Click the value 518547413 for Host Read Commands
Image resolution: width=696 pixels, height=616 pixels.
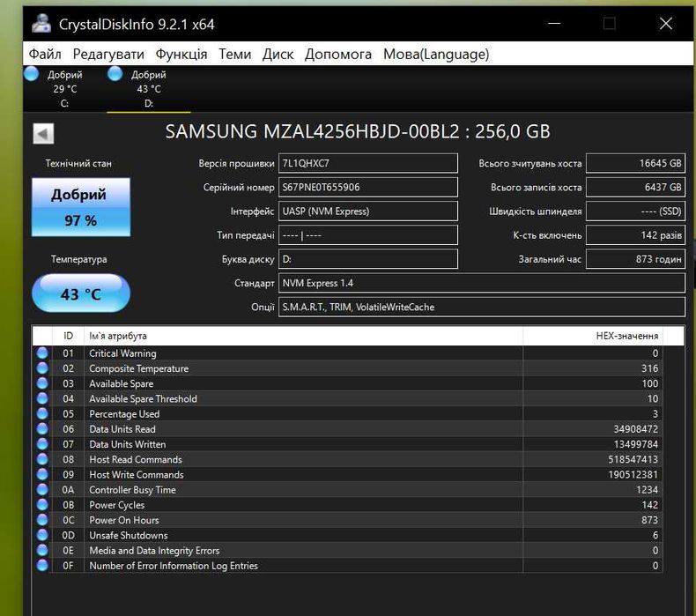(633, 459)
